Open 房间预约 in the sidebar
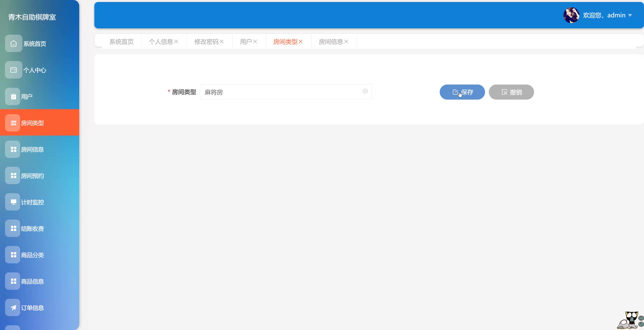Image resolution: width=644 pixels, height=330 pixels. tap(32, 176)
